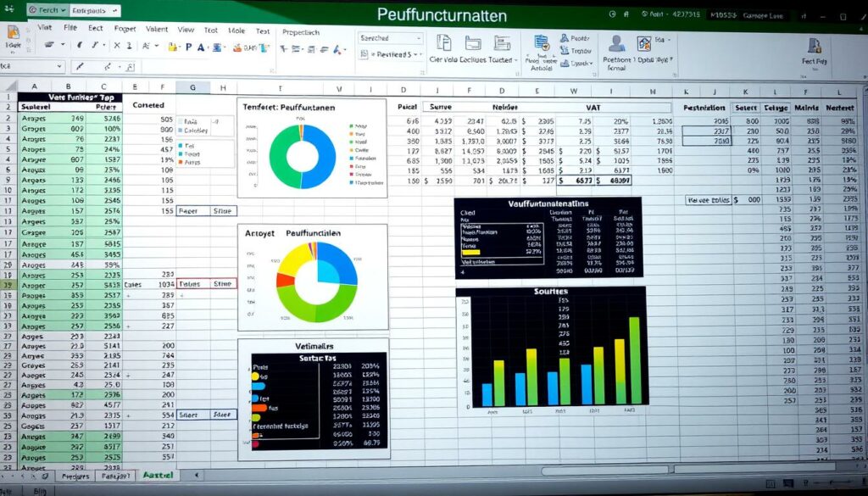Click the Fect Fity icon
This screenshot has height=496, width=868.
(815, 46)
